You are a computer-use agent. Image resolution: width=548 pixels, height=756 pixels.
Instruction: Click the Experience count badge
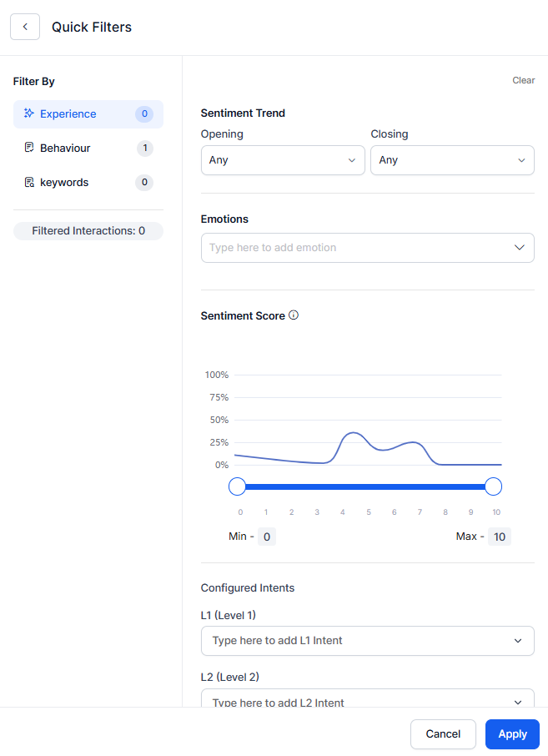point(144,113)
